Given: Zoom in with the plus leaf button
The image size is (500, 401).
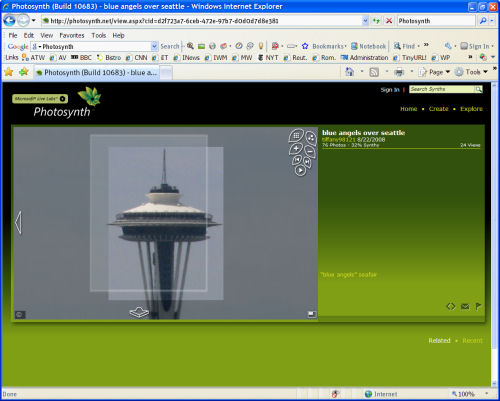Looking at the screenshot, I should pos(296,148).
